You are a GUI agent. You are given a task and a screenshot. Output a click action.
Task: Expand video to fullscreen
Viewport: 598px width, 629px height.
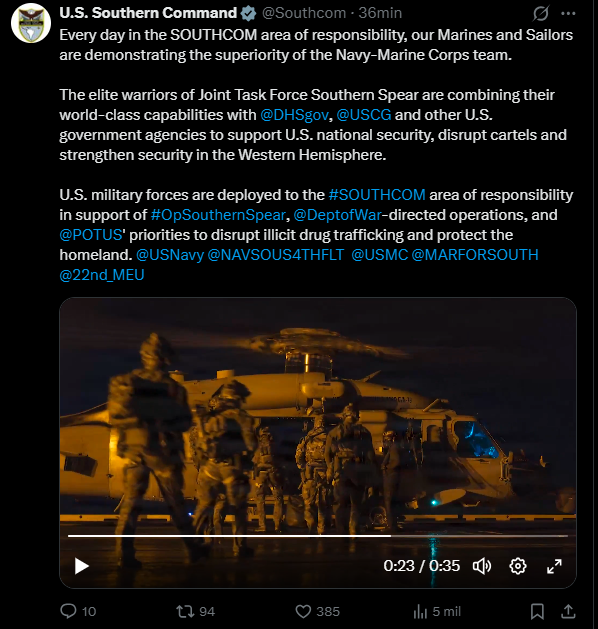coord(554,566)
